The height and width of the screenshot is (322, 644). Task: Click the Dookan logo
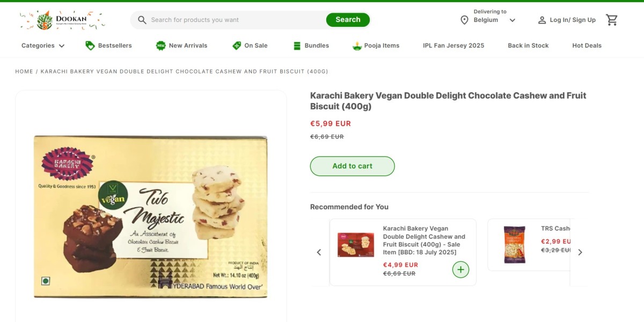(62, 20)
